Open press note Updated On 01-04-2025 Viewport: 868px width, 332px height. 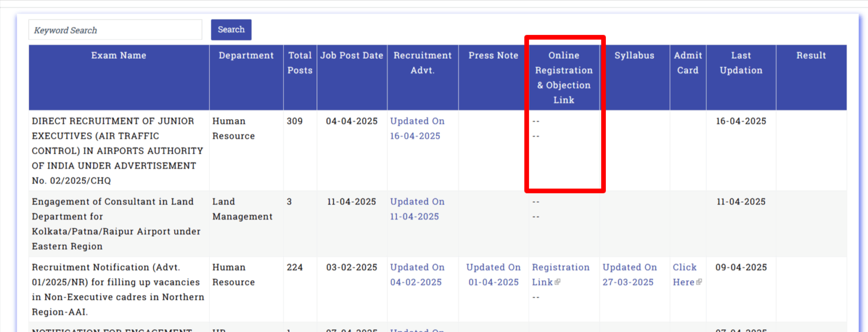493,274
